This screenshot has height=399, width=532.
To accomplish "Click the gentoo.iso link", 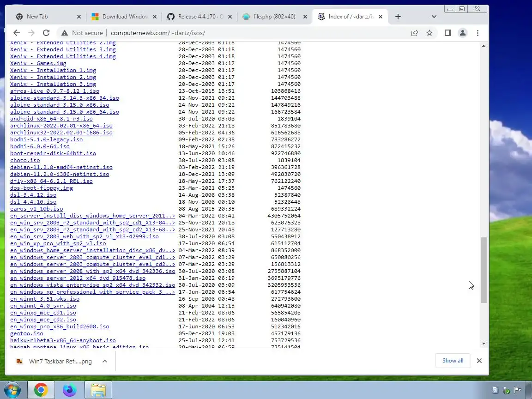I will click(x=26, y=333).
